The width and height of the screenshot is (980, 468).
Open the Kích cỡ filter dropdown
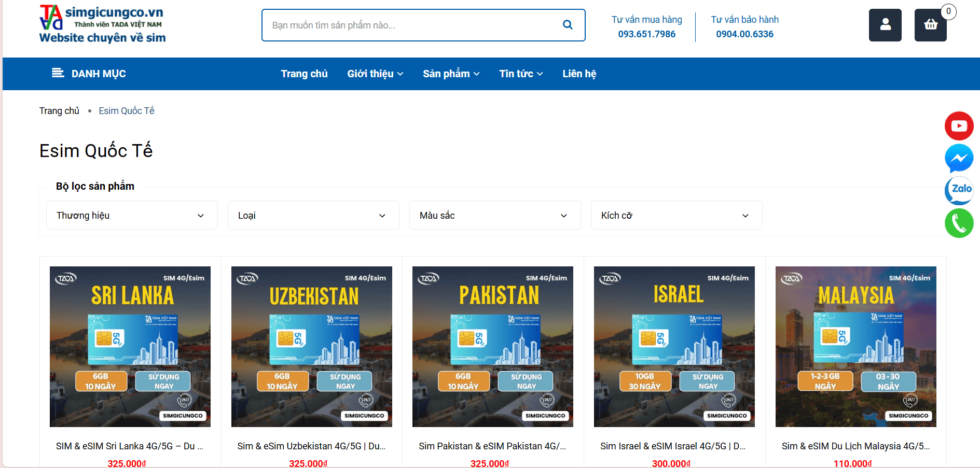[x=677, y=215]
